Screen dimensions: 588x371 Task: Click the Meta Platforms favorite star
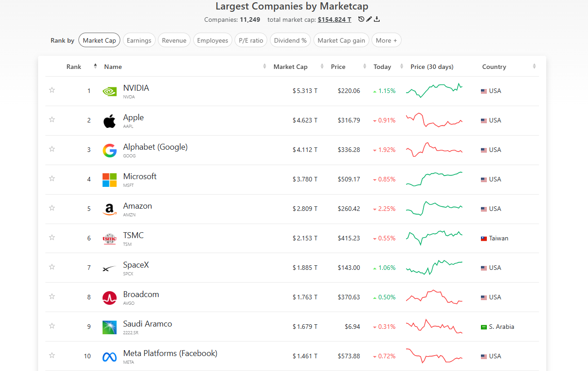(x=52, y=355)
